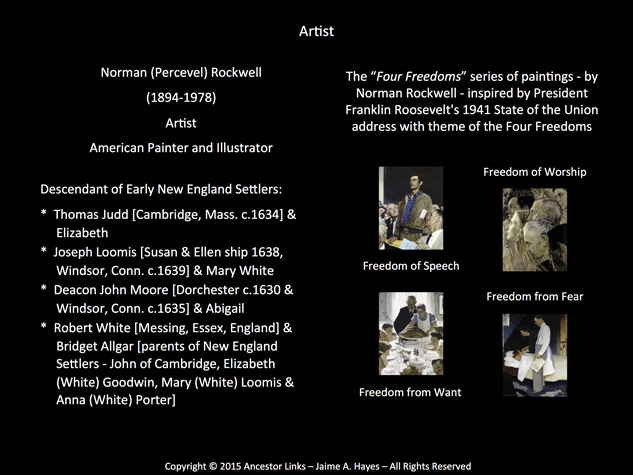
Task: Click 'Settlers - John of Cambridge, Elizabeth' line
Action: tap(166, 364)
